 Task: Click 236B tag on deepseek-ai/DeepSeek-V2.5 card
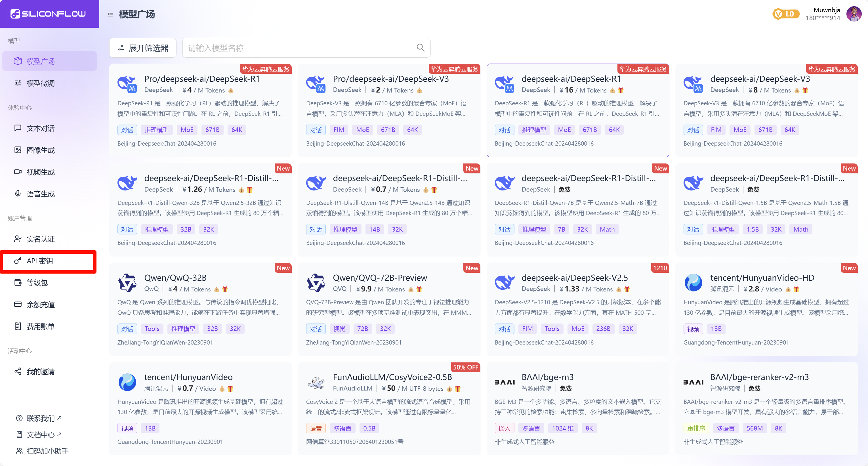pyautogui.click(x=603, y=329)
